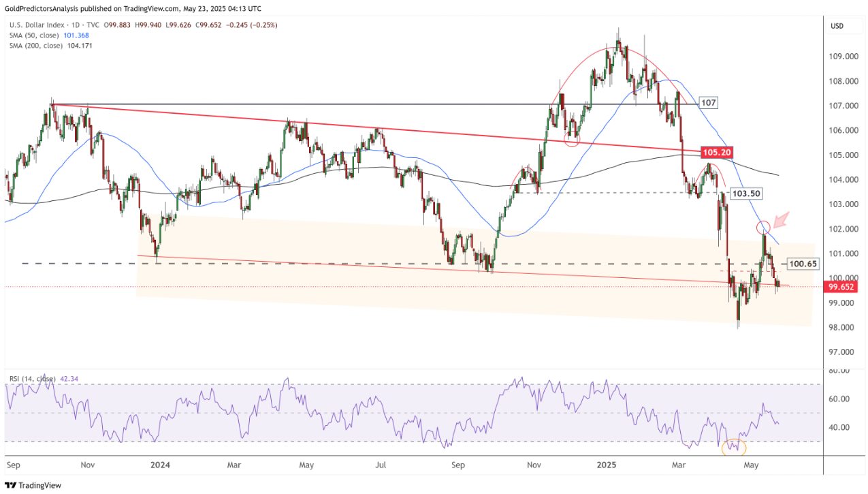Click the USD currency label on price axis
Screen dimensions: 868x494
838,26
